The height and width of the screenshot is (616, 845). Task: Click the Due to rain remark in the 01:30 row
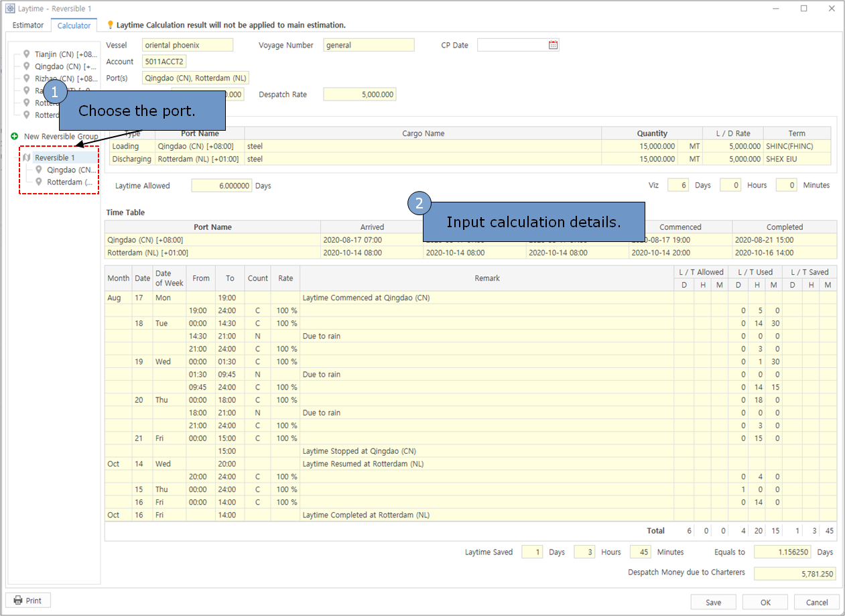point(487,374)
